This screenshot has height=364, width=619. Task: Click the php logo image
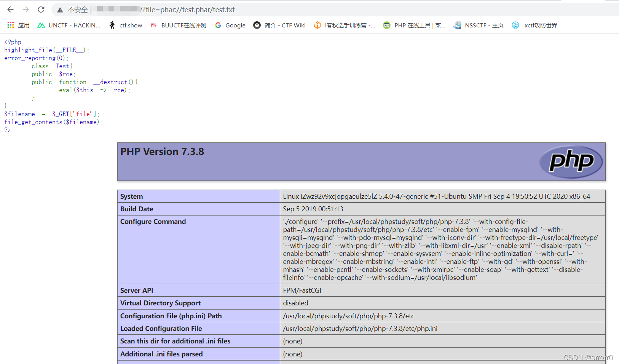click(x=571, y=161)
